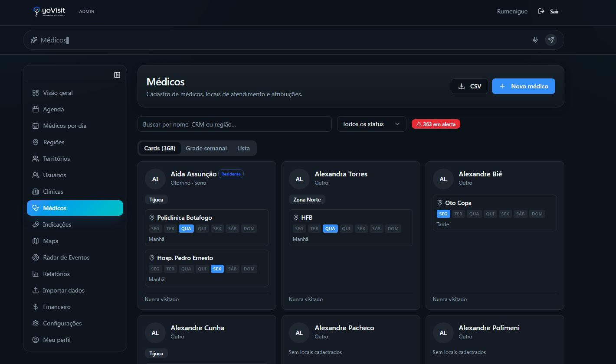The width and height of the screenshot is (616, 364).
Task: Click the Clínicas building icon
Action: tap(36, 192)
